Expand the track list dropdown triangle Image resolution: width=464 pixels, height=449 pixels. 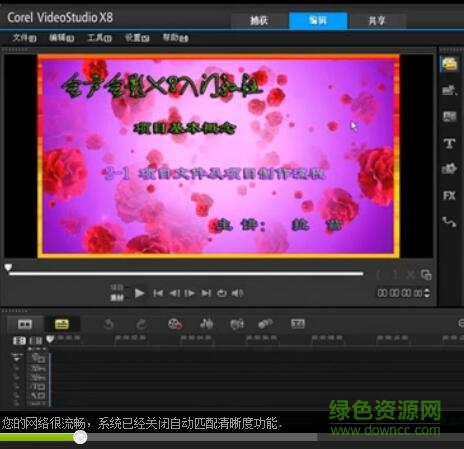(16, 358)
